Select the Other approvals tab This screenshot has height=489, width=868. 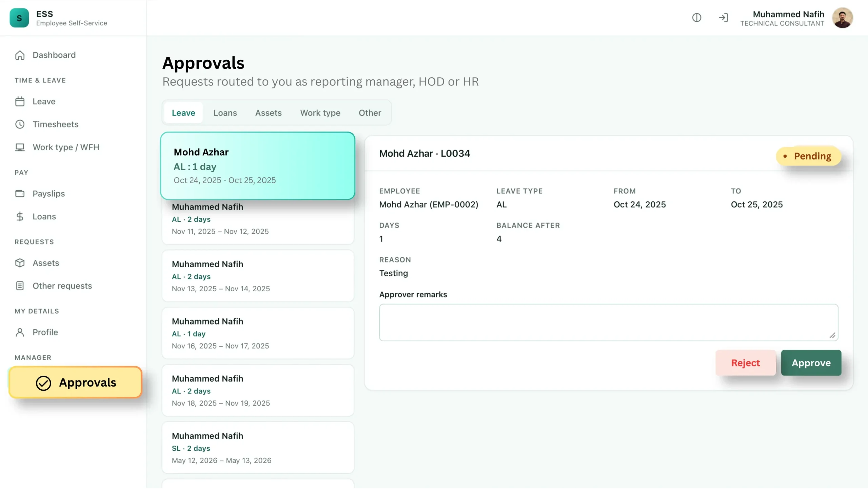[x=370, y=113]
